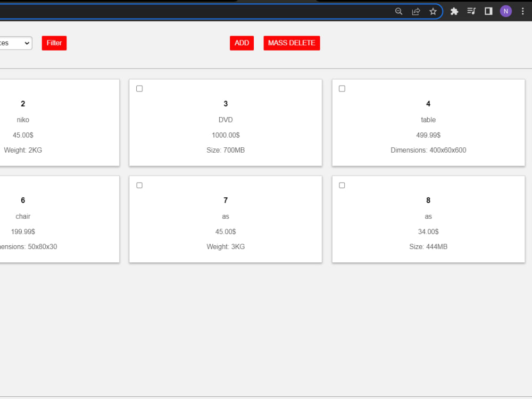Click "Weight: 3KG" text
The image size is (532, 399).
[226, 247]
